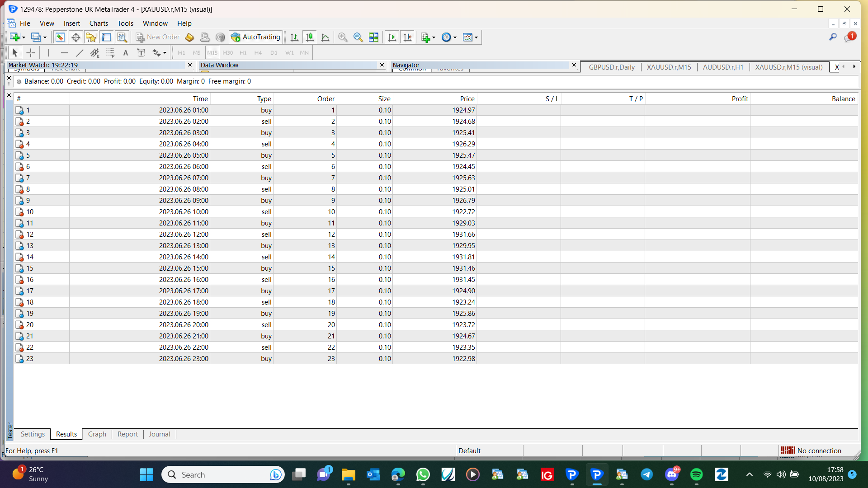The image size is (868, 488).
Task: Open the periodicity clock dropdown
Action: (x=449, y=38)
